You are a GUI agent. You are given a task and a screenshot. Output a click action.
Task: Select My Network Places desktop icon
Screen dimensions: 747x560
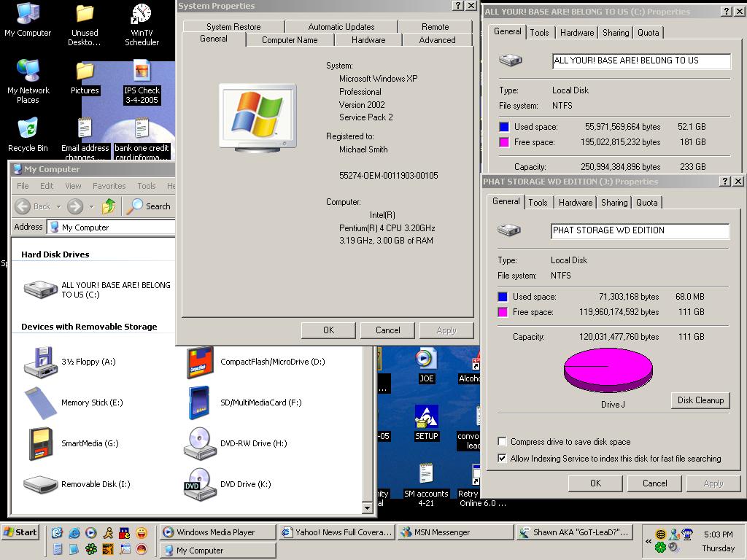point(28,82)
